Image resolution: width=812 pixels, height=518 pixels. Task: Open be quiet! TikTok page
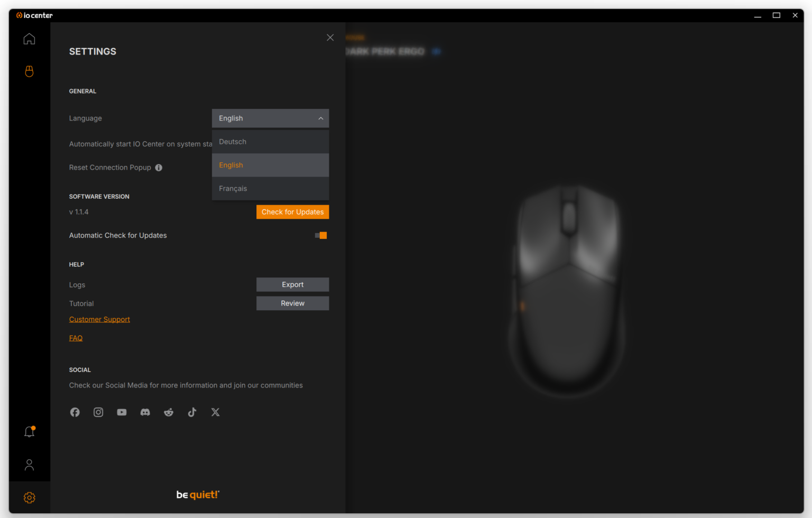[x=192, y=412]
